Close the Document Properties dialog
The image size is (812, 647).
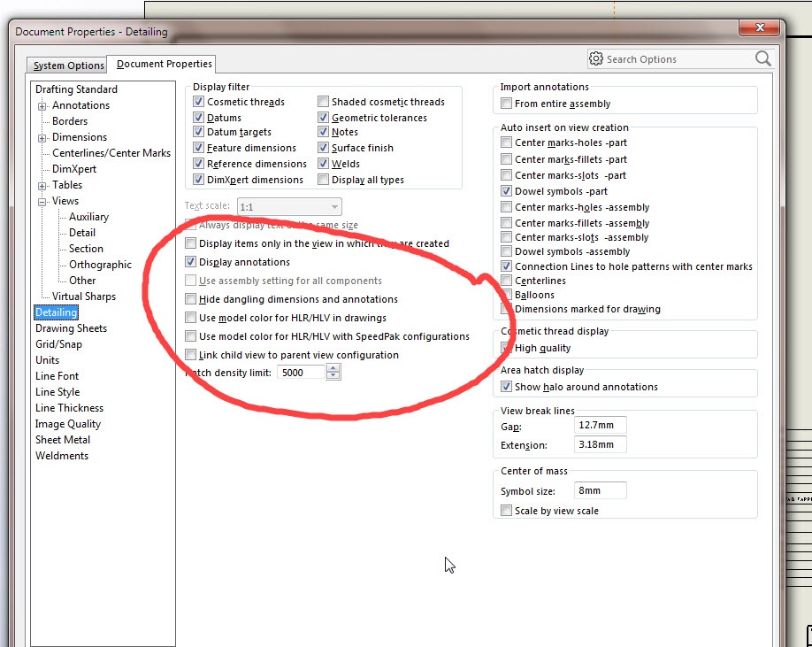point(759,27)
